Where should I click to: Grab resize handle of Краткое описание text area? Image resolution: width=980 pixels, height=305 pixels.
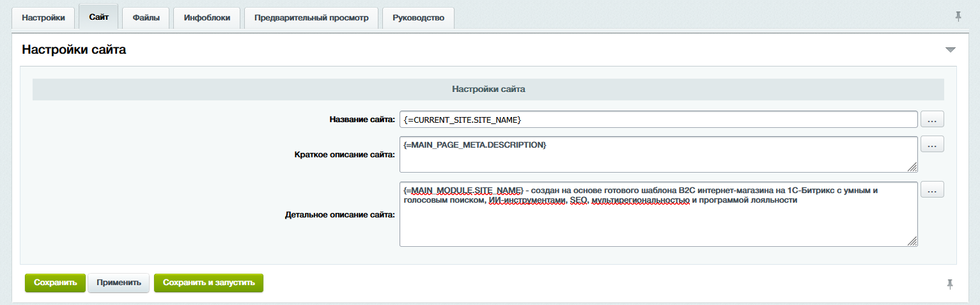[x=912, y=168]
